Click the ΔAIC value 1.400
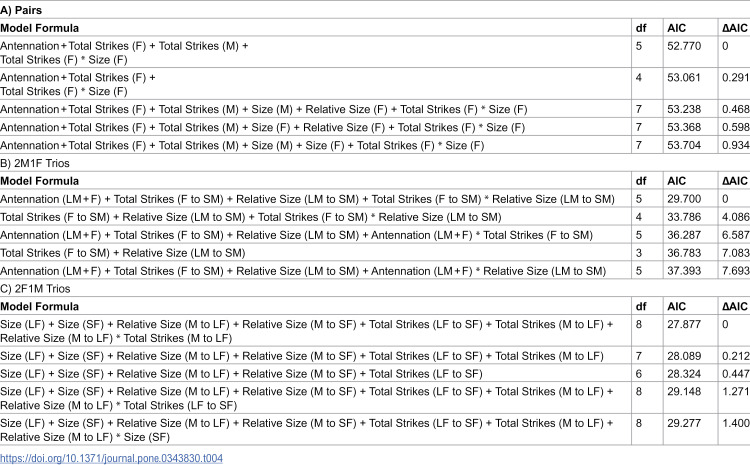The width and height of the screenshot is (750, 465). point(736,423)
